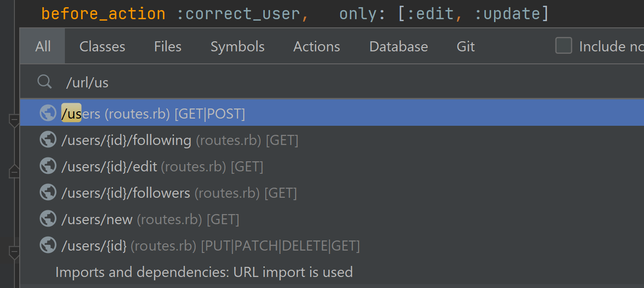Click the magnifier search icon

click(45, 82)
